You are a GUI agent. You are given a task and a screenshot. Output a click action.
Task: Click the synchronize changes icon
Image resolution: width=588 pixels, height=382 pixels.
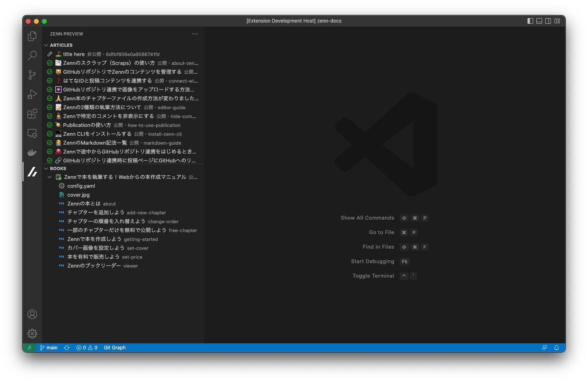click(67, 348)
